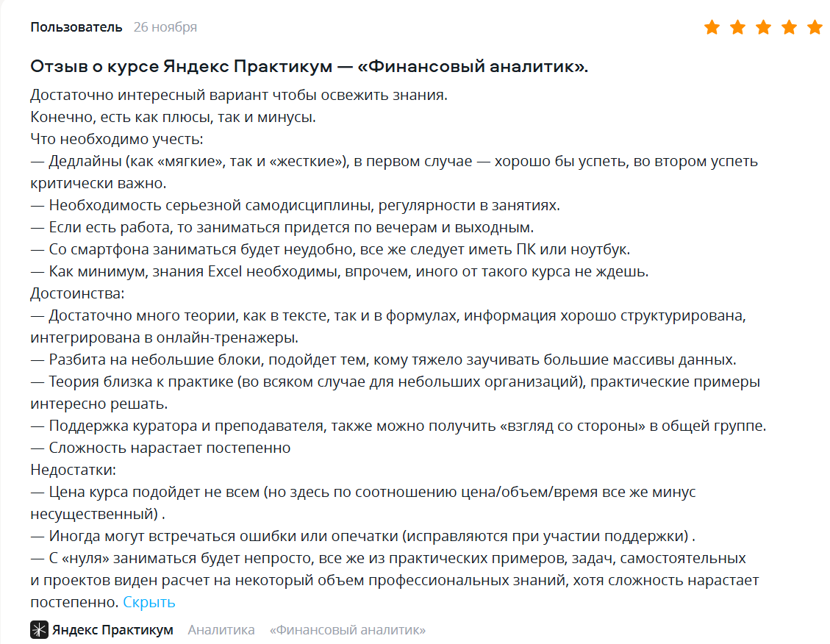
Task: Click the line «Что необходимо учесть:»
Action: (117, 139)
